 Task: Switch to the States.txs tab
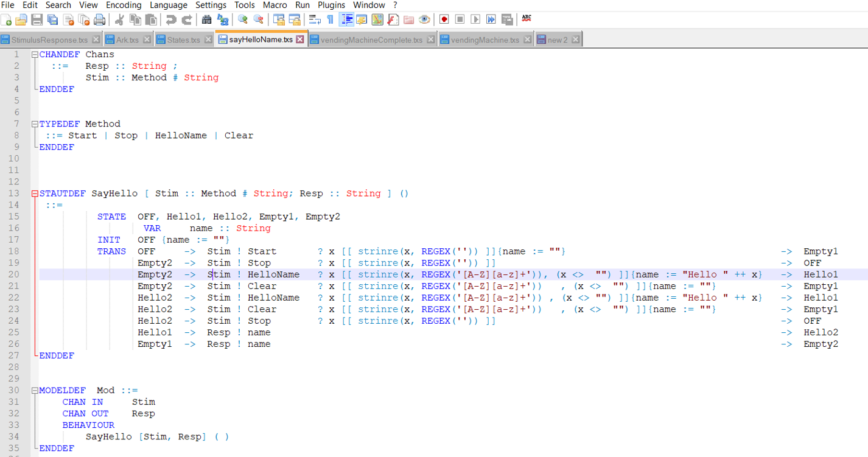[183, 40]
